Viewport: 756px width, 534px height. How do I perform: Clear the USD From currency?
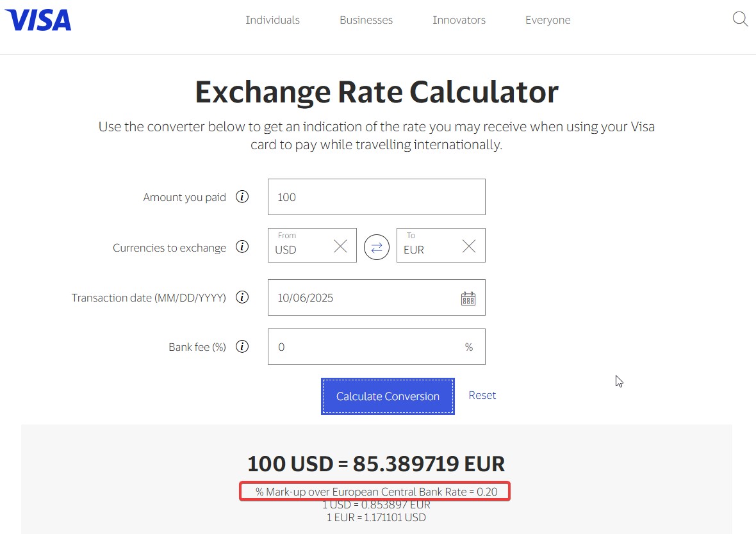(x=340, y=247)
